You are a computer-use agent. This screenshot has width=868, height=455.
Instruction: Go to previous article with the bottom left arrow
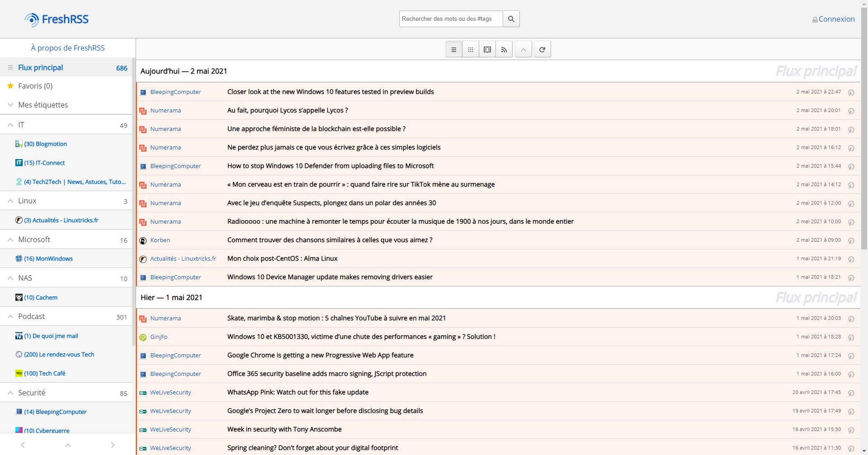point(23,445)
